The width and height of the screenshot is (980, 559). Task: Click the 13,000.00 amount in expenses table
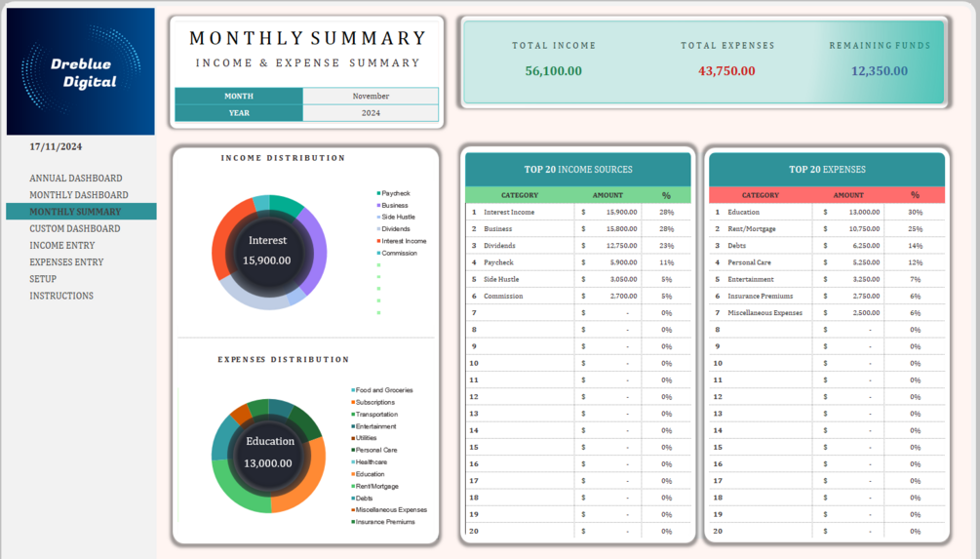tap(864, 212)
